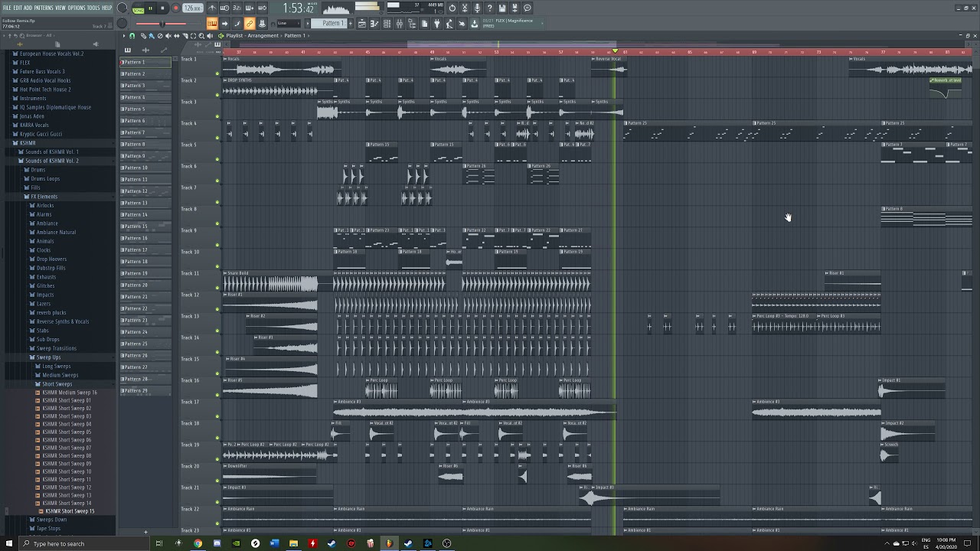980x551 pixels.
Task: Click the scissors audio editor icon
Action: click(465, 8)
